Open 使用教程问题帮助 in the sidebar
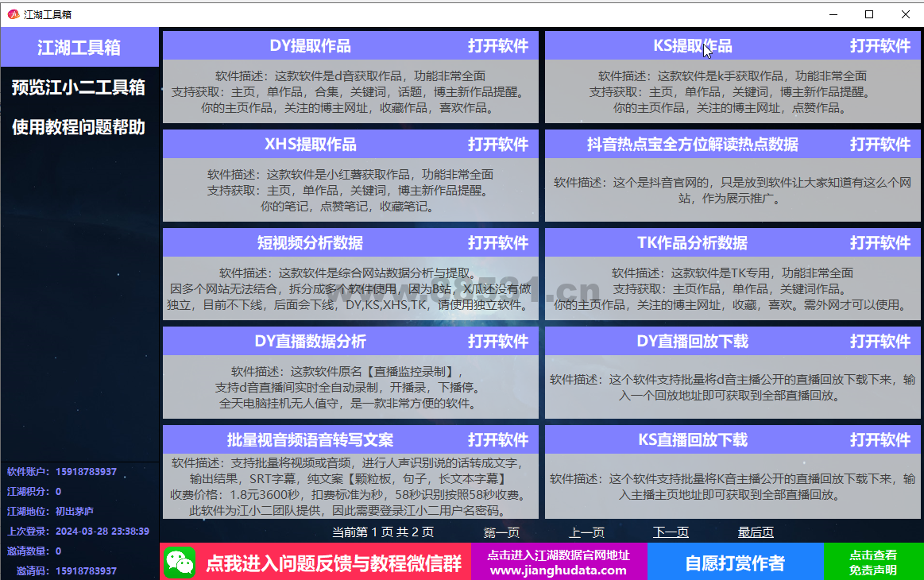Image resolution: width=924 pixels, height=580 pixels. (x=79, y=127)
